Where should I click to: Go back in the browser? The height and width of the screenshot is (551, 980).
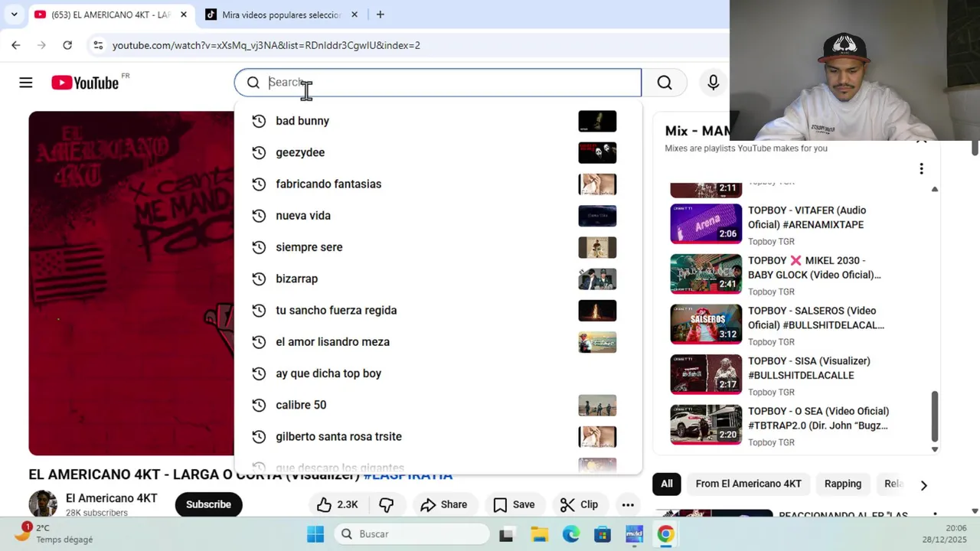tap(15, 45)
